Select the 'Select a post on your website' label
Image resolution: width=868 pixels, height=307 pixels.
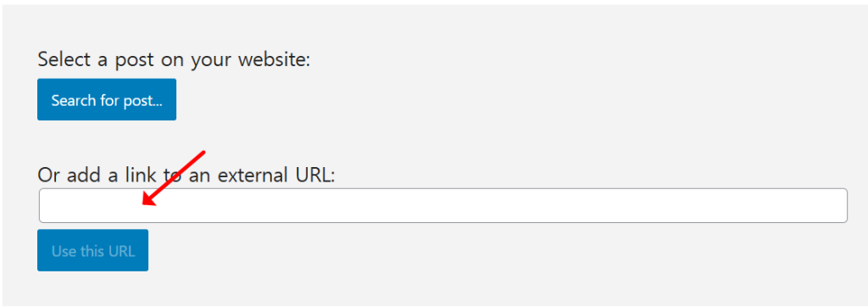[x=175, y=60]
